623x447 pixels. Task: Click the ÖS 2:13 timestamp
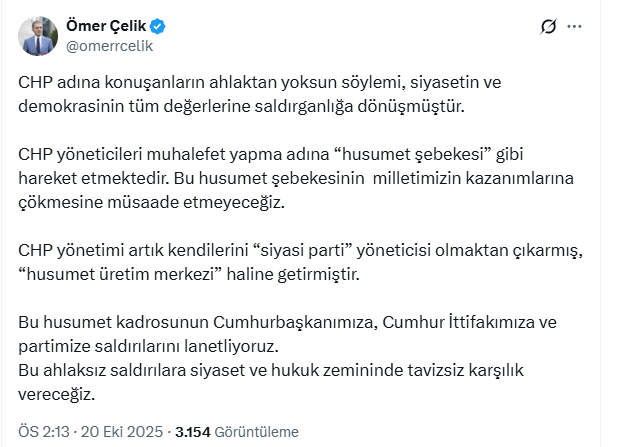pyautogui.click(x=44, y=432)
